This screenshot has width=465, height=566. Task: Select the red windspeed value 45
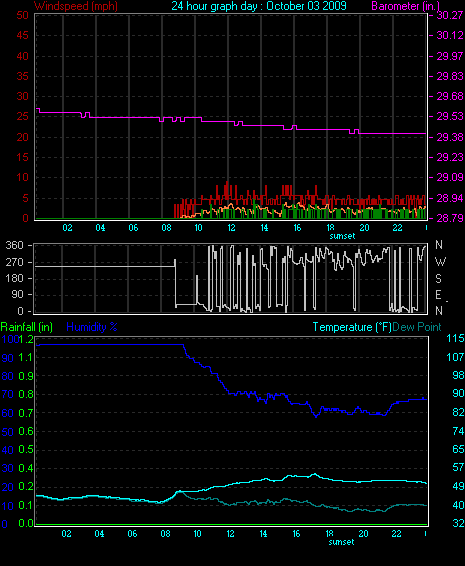click(22, 35)
